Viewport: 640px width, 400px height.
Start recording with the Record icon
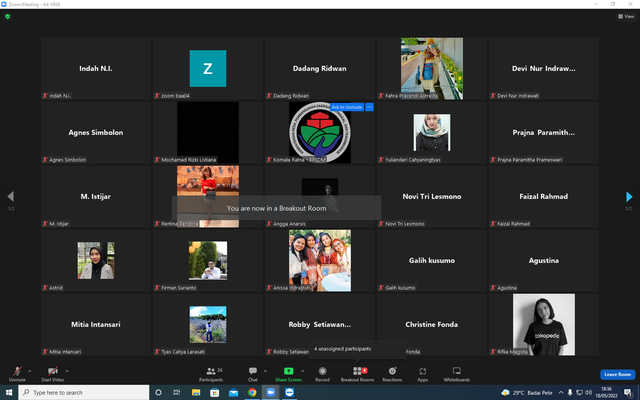322,371
